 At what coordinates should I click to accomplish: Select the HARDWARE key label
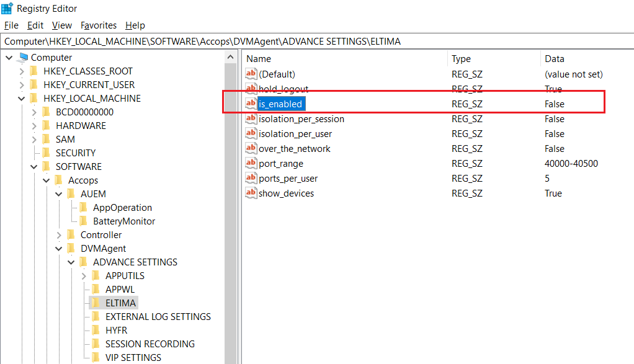(x=81, y=126)
